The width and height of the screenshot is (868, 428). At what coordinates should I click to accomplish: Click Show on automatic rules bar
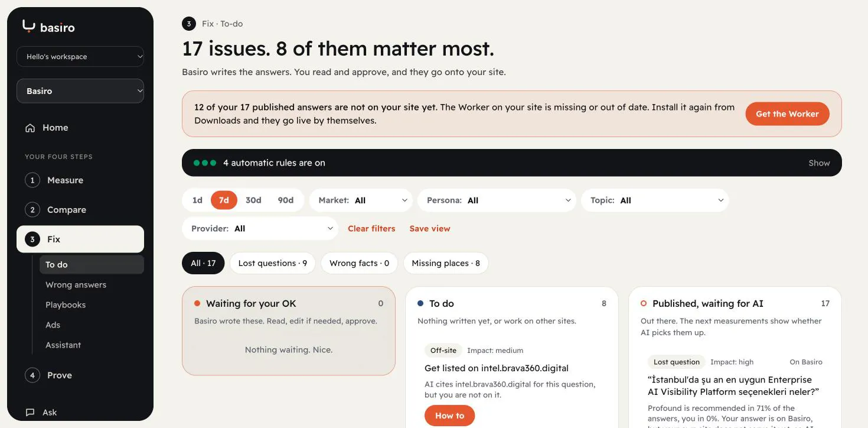pos(819,163)
